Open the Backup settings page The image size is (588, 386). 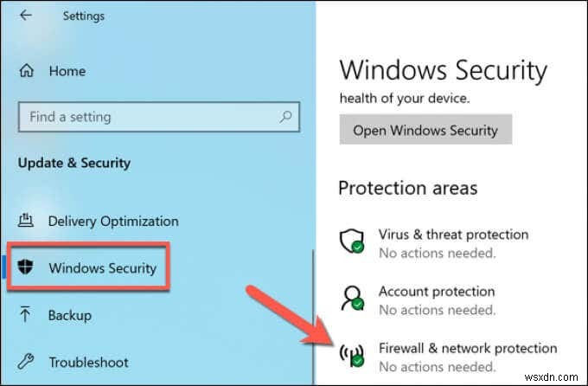[72, 314]
